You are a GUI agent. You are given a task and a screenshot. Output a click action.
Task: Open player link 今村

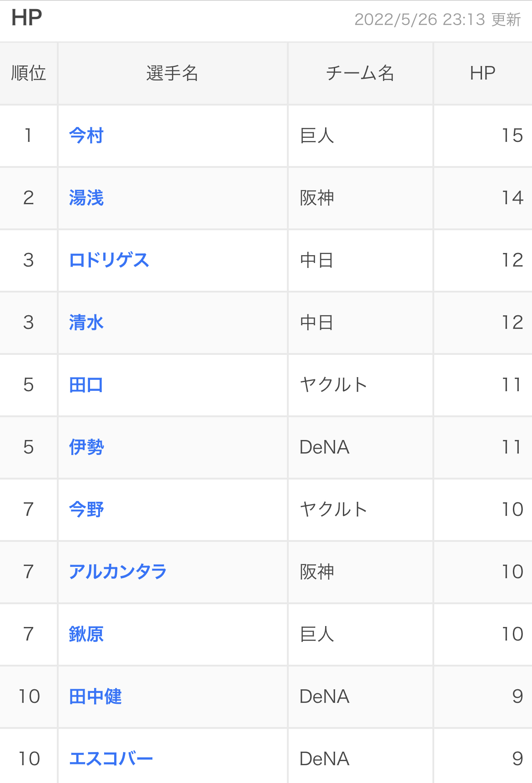[x=86, y=136]
